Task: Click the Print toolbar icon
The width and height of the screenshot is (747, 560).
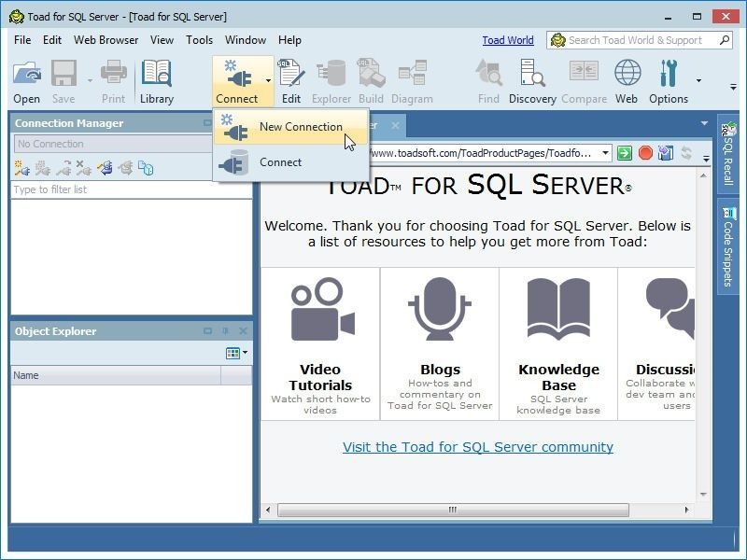Action: click(x=113, y=74)
